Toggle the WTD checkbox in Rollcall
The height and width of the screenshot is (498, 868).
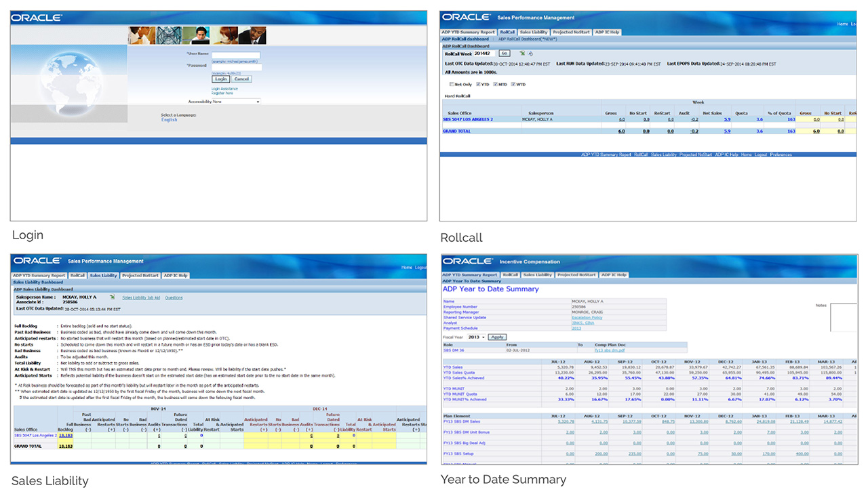(514, 85)
